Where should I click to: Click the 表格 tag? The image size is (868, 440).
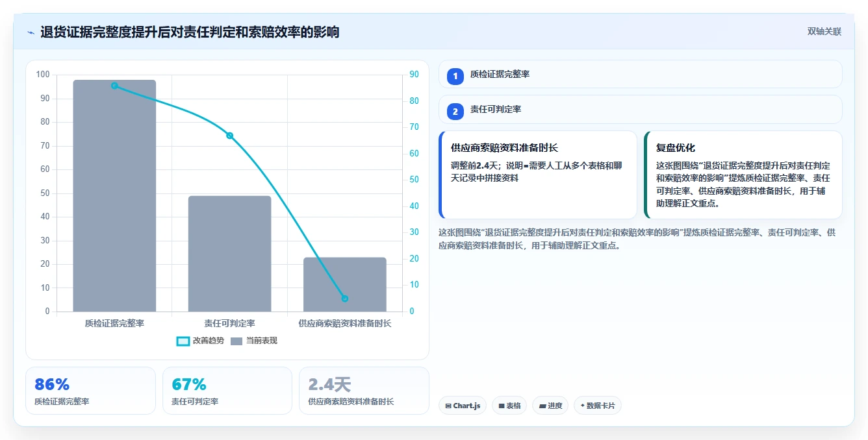click(509, 406)
